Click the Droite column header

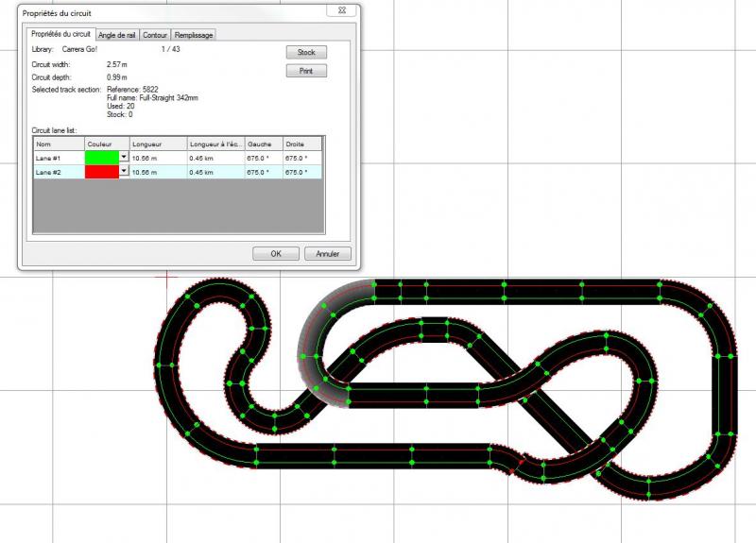point(301,144)
